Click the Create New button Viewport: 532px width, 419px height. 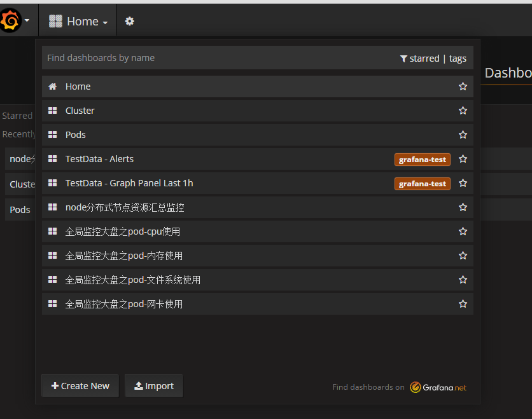80,386
